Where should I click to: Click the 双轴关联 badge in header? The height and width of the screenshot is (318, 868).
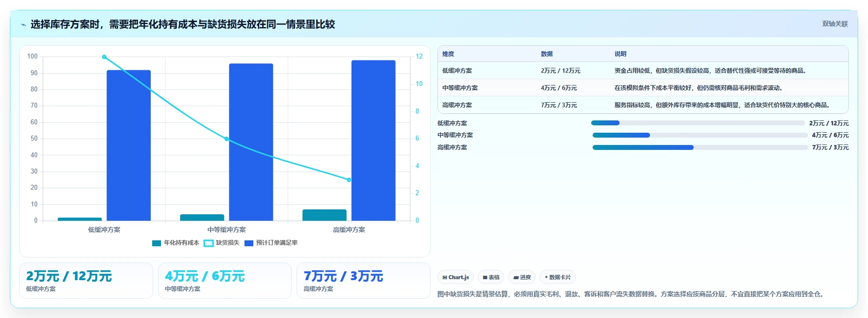(835, 24)
